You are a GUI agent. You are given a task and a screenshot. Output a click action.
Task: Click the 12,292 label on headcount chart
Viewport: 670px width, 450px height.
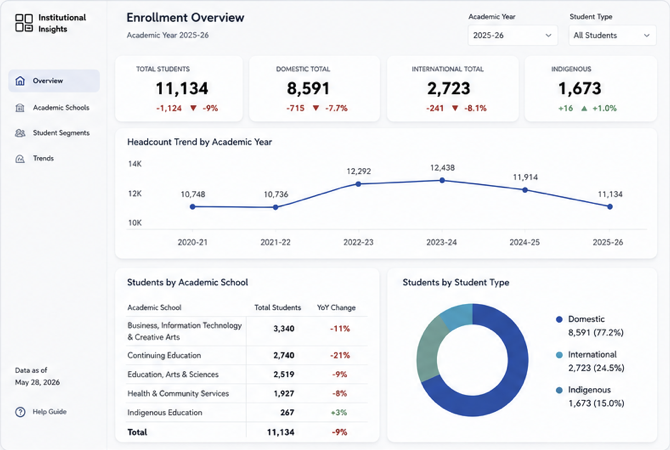359,171
